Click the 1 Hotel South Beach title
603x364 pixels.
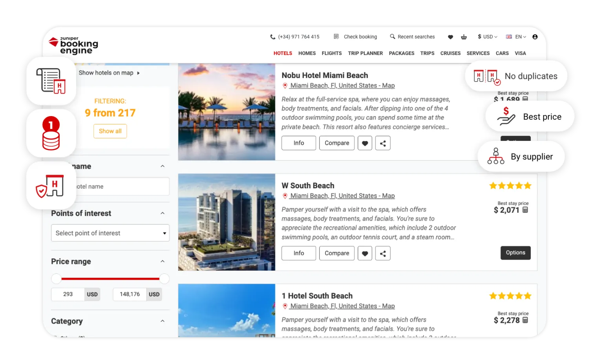click(317, 296)
